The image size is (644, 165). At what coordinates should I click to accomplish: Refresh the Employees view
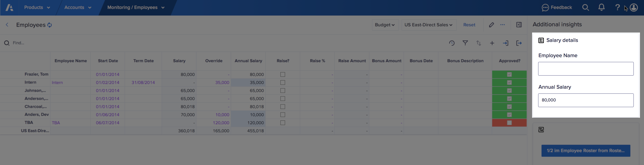point(49,25)
